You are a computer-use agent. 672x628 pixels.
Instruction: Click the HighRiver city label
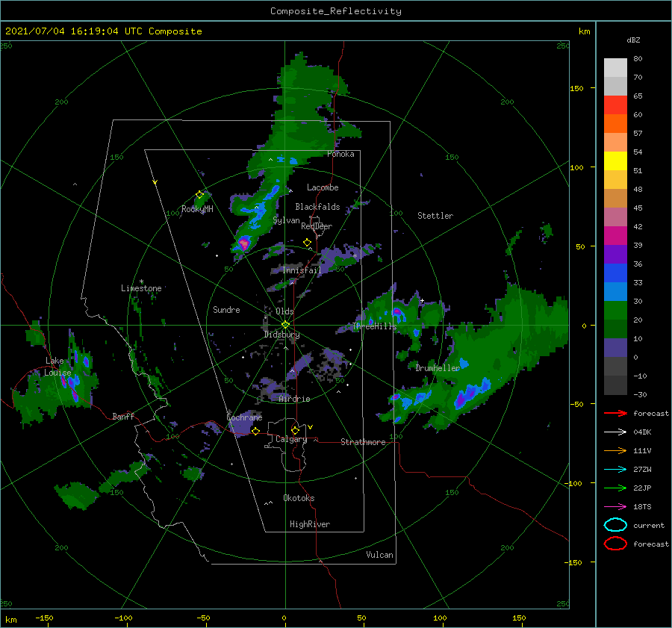tap(310, 524)
